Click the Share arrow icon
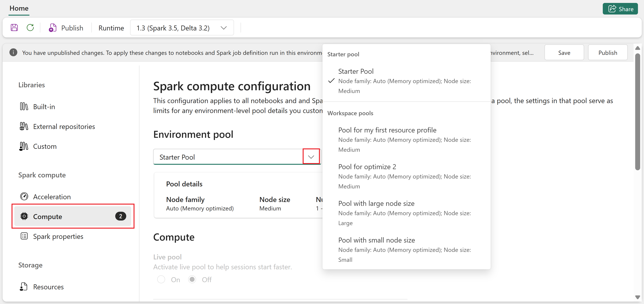The width and height of the screenshot is (644, 304). tap(612, 9)
